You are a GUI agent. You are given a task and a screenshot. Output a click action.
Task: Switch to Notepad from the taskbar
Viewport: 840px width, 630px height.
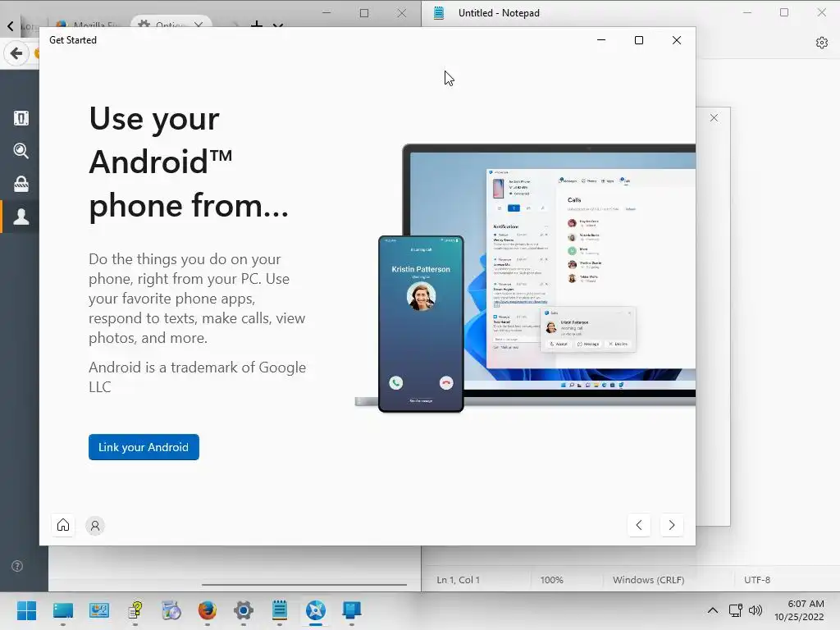tap(280, 610)
